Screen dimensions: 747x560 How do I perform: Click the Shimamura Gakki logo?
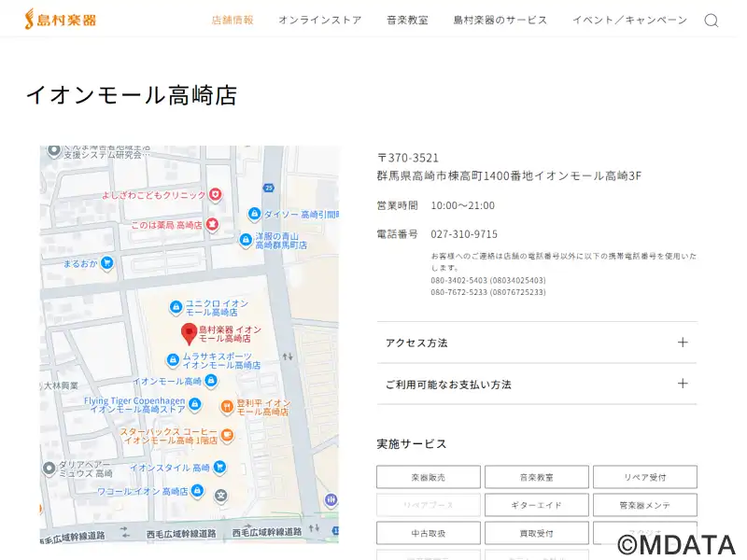coord(61,19)
